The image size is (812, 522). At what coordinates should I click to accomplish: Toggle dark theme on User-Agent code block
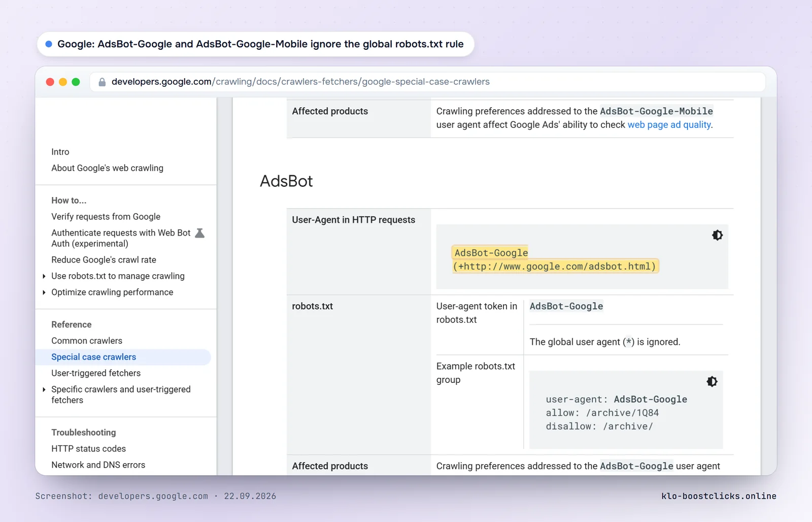click(x=717, y=235)
